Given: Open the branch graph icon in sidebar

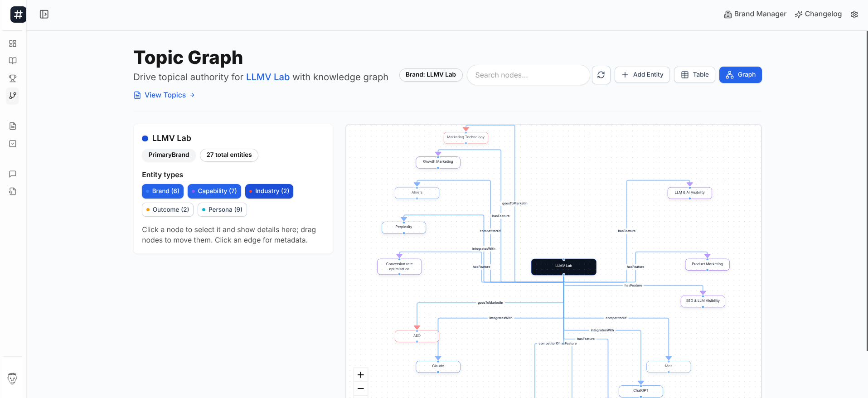Looking at the screenshot, I should (x=13, y=96).
